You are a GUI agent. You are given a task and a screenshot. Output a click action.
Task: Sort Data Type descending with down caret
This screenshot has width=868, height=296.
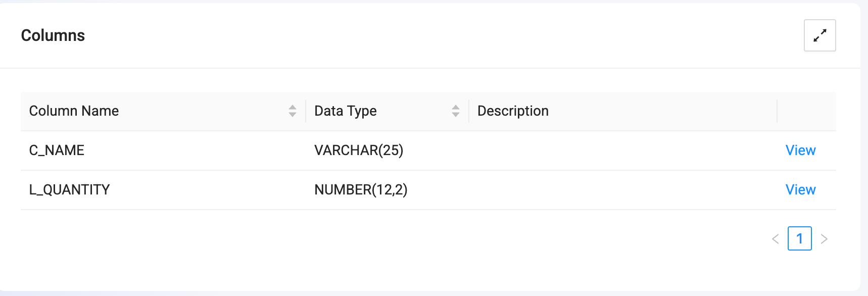click(456, 115)
